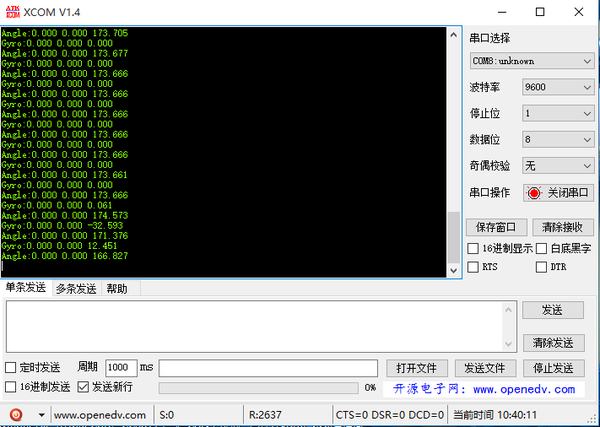Image resolution: width=600 pixels, height=427 pixels.
Task: Uncheck the 发送新行 checkbox
Action: click(x=83, y=387)
